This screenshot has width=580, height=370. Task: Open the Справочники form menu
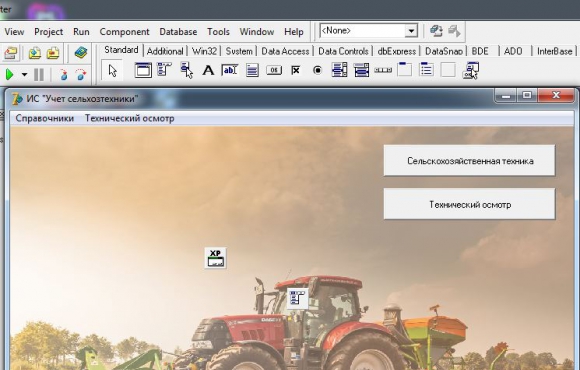click(x=45, y=118)
